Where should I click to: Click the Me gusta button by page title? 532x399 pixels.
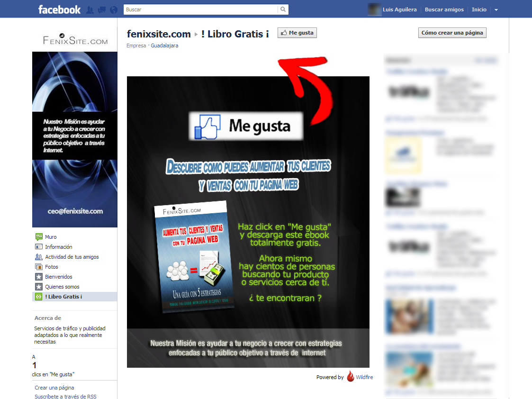click(297, 33)
